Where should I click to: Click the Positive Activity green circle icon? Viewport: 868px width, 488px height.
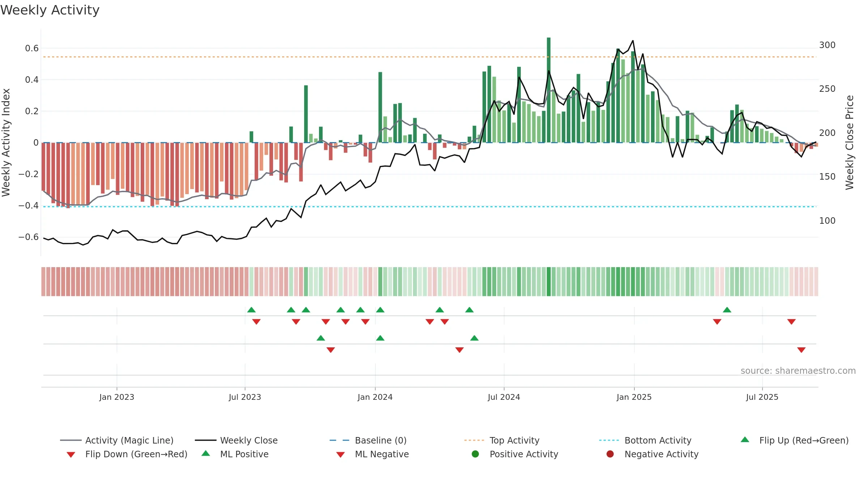click(475, 454)
